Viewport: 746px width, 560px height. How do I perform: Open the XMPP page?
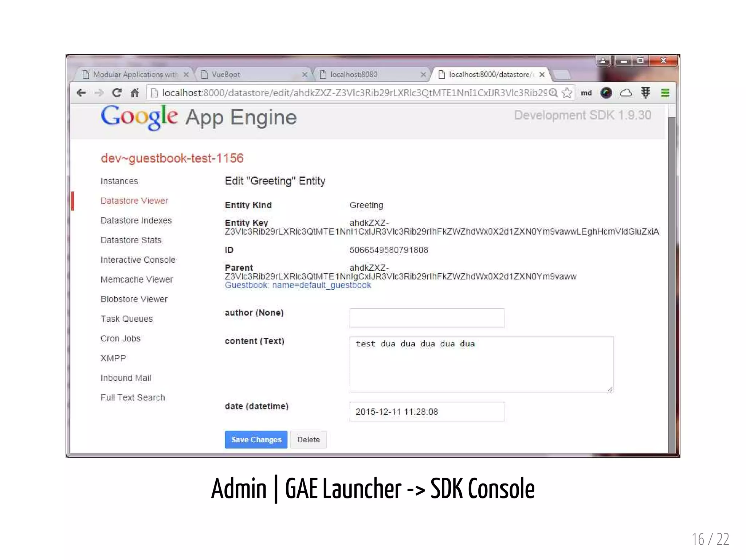pos(113,358)
